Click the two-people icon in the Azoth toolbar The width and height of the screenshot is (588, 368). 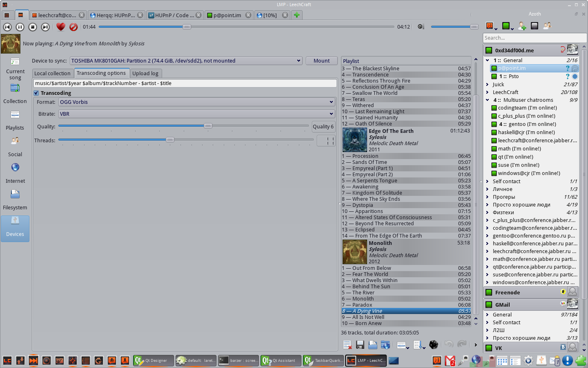coord(547,26)
